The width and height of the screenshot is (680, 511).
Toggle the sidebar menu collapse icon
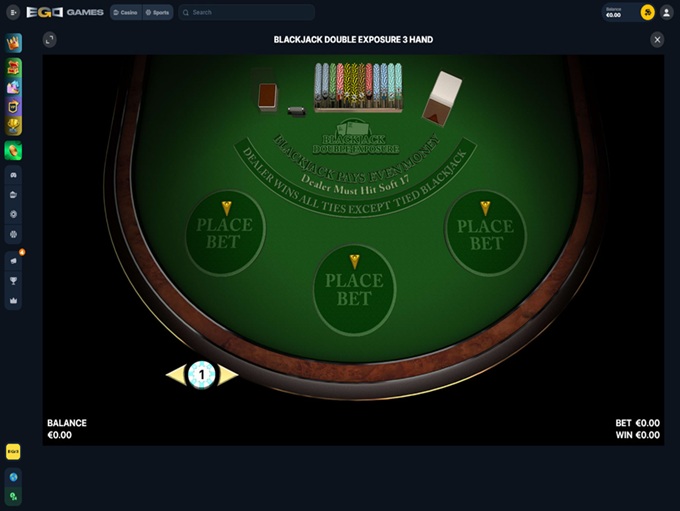point(13,13)
